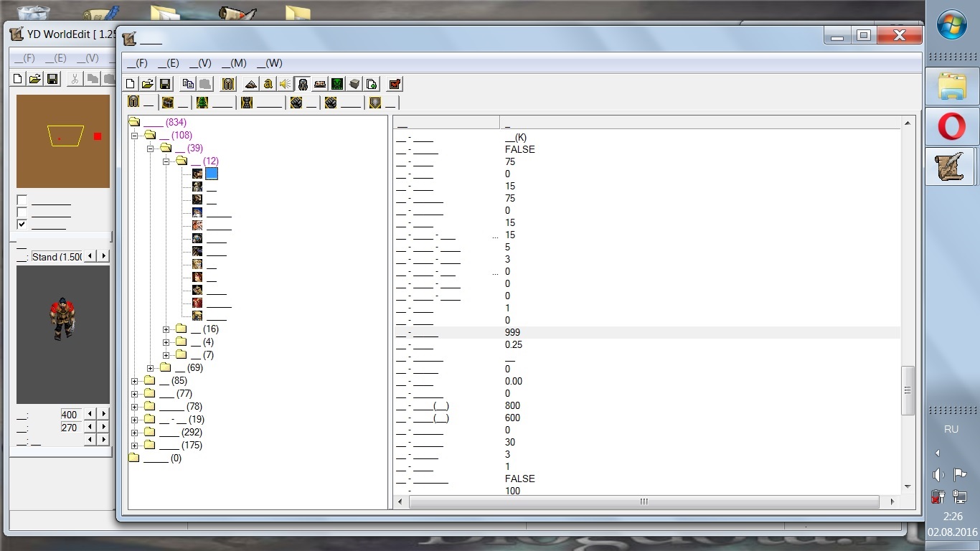Open the Import Manager page-with-arrow icon
The height and width of the screenshot is (551, 980).
tap(372, 84)
